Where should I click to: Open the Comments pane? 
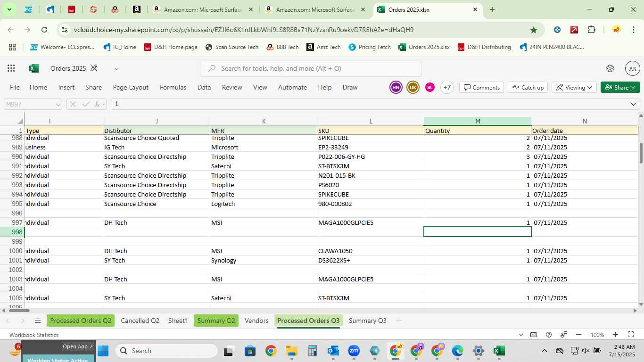[x=481, y=87]
